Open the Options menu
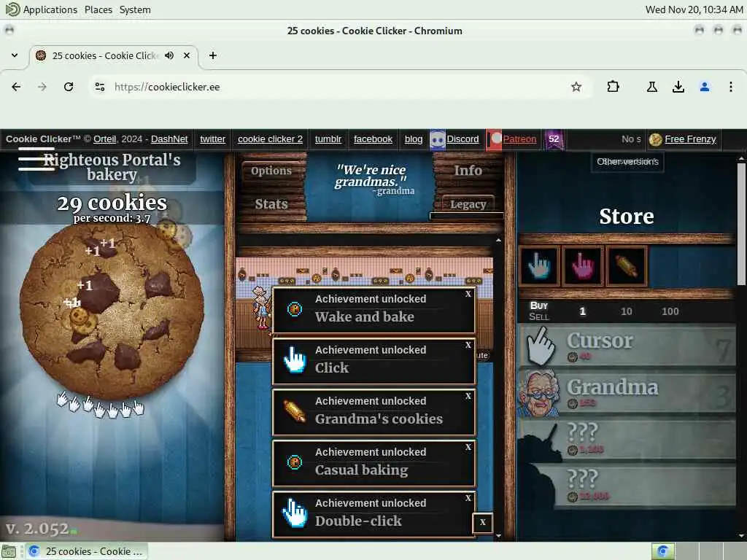Screen dimensions: 747x560 coord(271,171)
